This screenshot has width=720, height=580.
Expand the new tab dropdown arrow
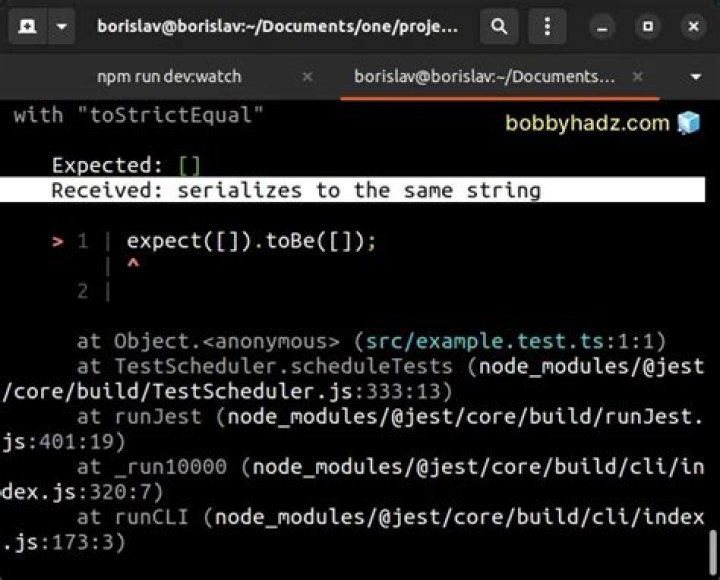pyautogui.click(x=62, y=27)
